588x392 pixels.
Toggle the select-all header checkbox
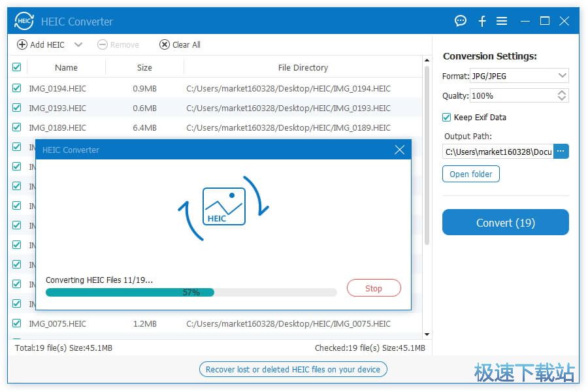point(17,67)
